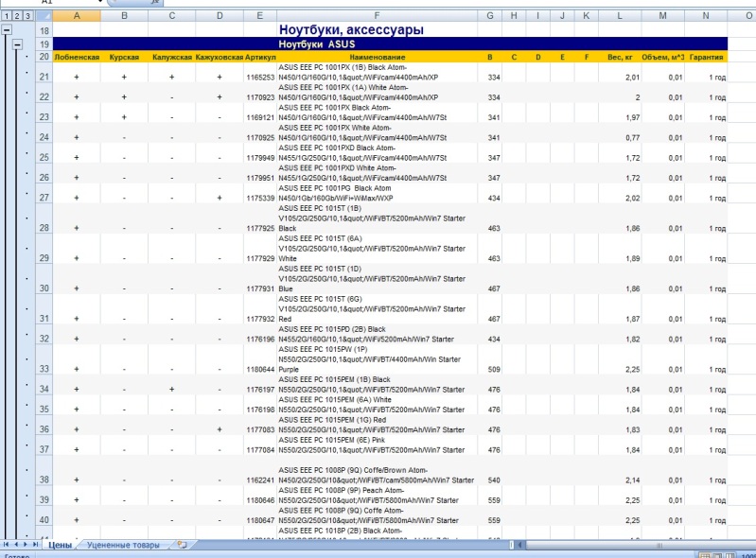Jump to last sheet tab arrow
Image resolution: width=756 pixels, height=558 pixels.
click(35, 544)
